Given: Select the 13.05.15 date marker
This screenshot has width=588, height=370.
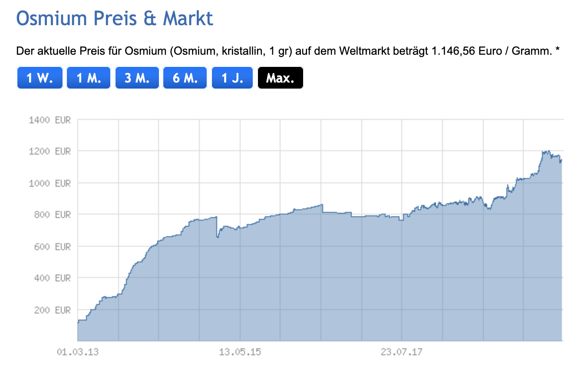Looking at the screenshot, I should pos(240,352).
